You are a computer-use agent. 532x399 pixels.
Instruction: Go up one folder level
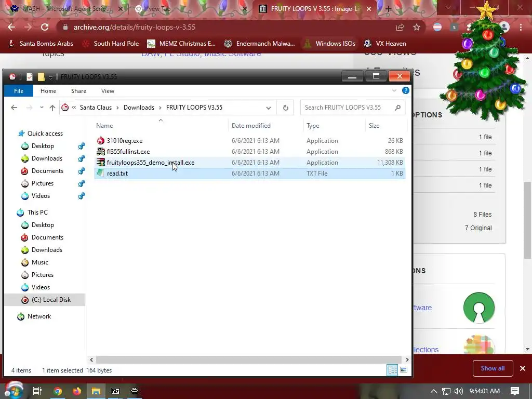52,108
